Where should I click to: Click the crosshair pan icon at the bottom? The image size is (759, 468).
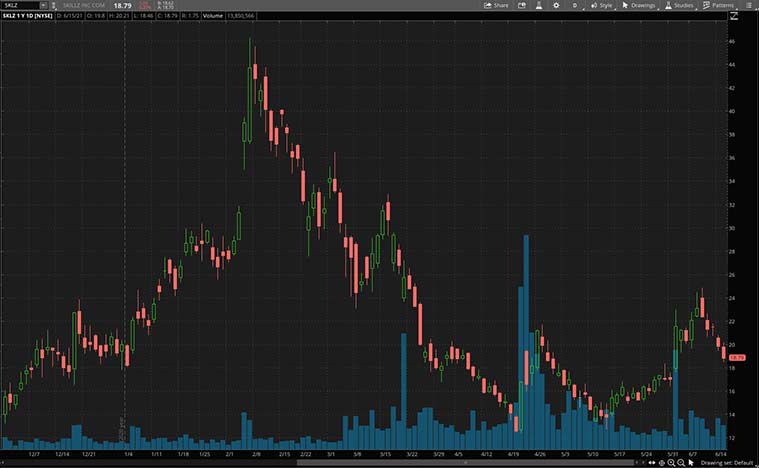click(x=661, y=462)
